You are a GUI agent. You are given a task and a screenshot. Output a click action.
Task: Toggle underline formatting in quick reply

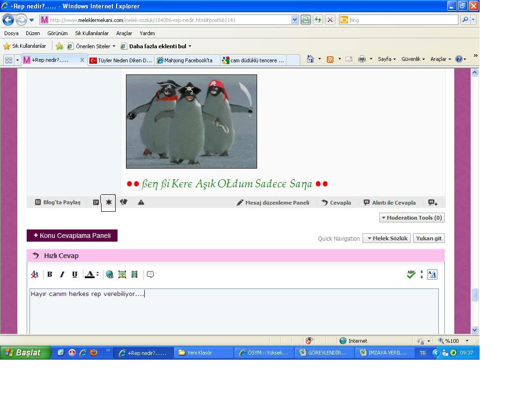(74, 274)
